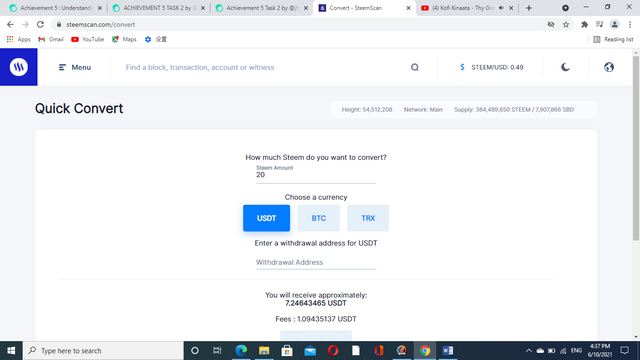Select BTC currency
This screenshot has height=360, width=640.
pos(318,218)
